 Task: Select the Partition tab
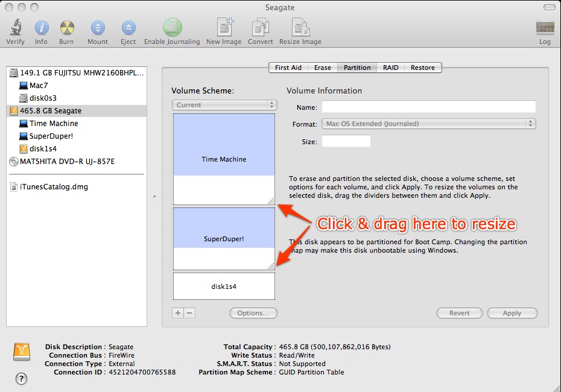click(x=357, y=68)
